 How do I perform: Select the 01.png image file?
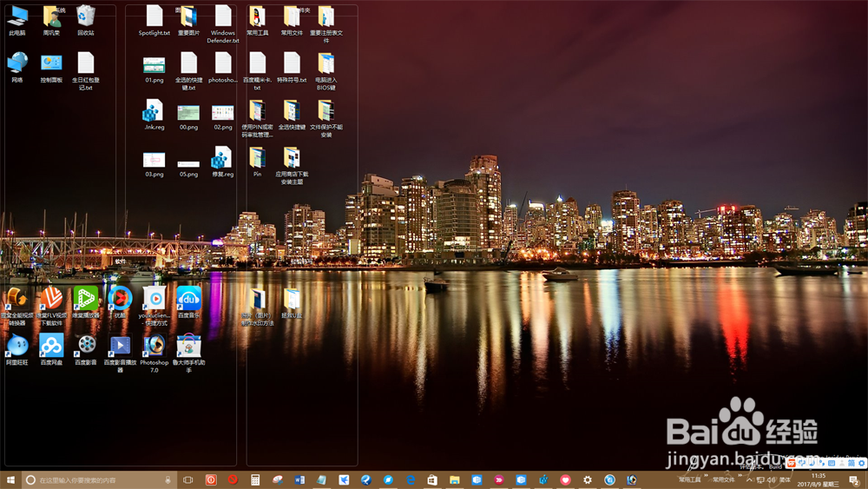point(155,68)
